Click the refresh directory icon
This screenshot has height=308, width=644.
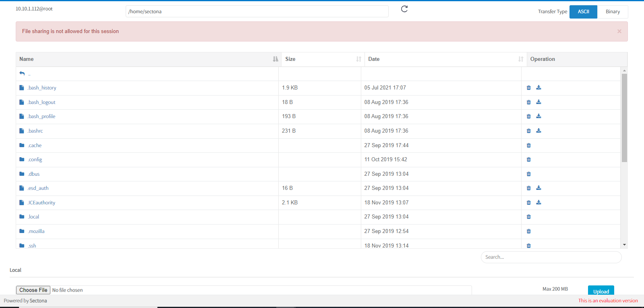coord(404,9)
